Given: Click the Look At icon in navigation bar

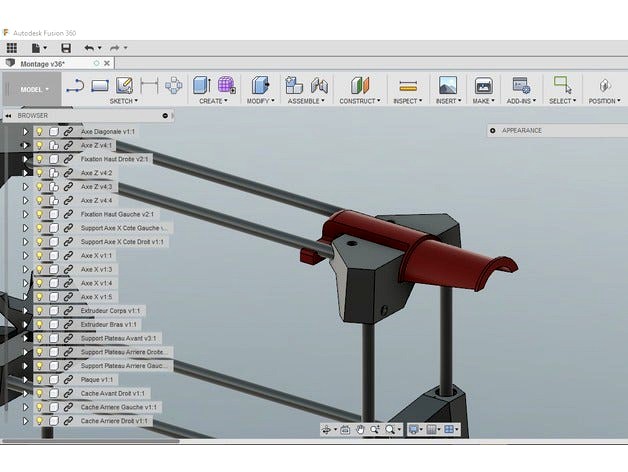Looking at the screenshot, I should coord(344,429).
